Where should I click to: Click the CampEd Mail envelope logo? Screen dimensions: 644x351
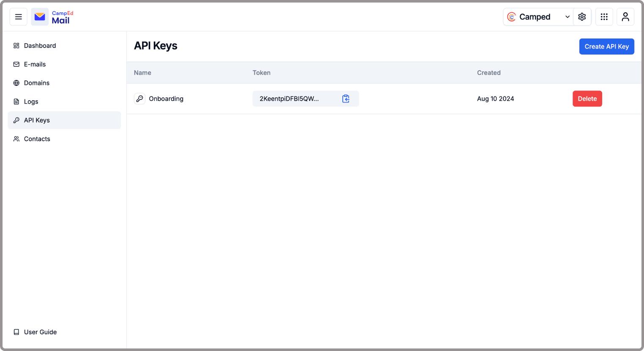(x=40, y=17)
